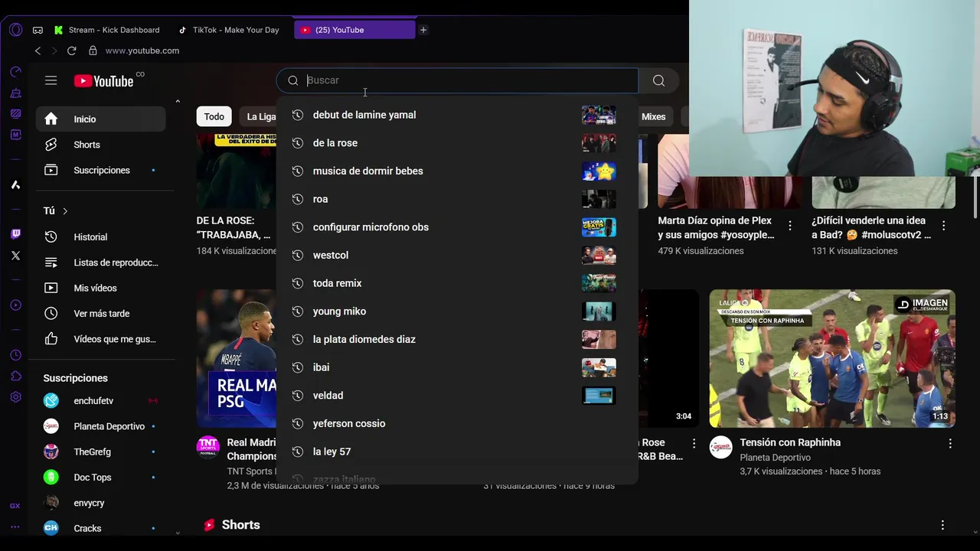Go to Inicio in sidebar
Screen dimensions: 980x551
[x=100, y=119]
